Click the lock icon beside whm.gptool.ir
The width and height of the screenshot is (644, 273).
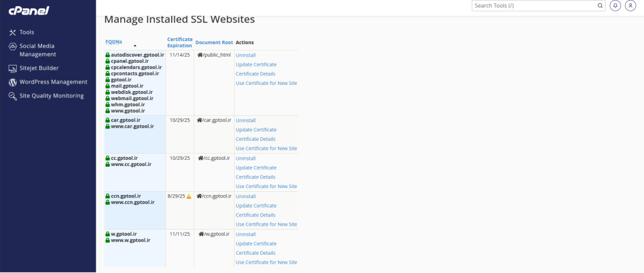tap(108, 104)
